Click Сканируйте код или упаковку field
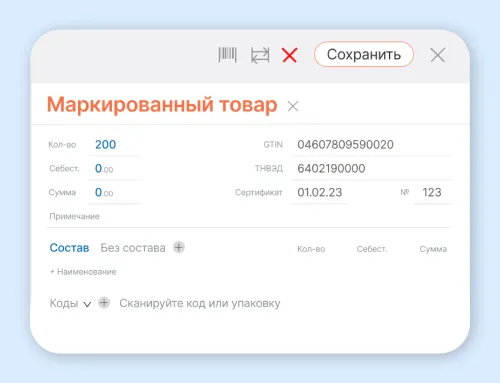This screenshot has width=500, height=383. coord(200,303)
